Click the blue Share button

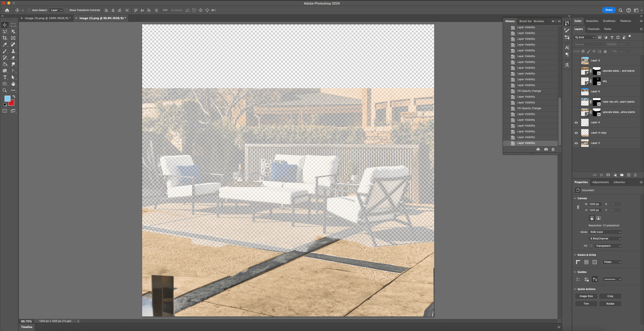pyautogui.click(x=609, y=10)
